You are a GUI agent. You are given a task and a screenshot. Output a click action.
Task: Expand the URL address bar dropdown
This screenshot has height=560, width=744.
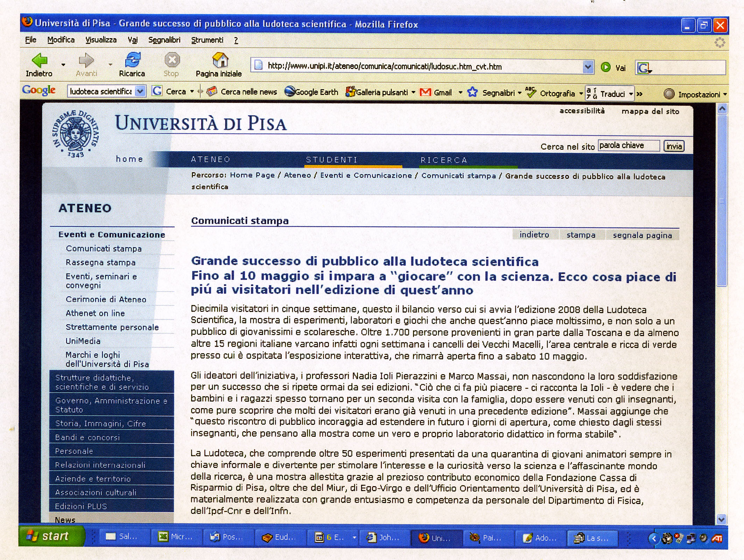[588, 66]
